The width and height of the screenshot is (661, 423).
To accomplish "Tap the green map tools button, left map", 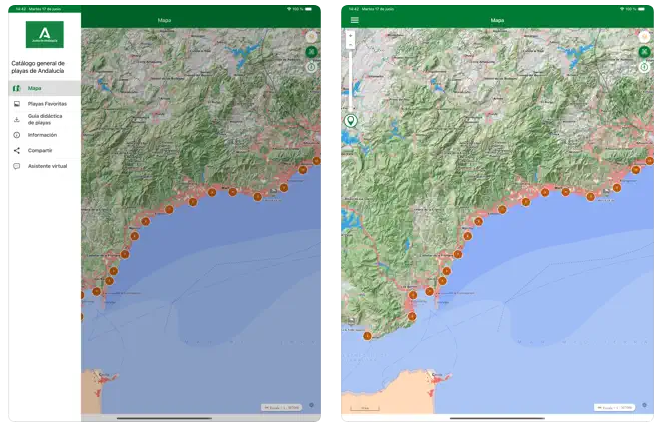I will [311, 52].
